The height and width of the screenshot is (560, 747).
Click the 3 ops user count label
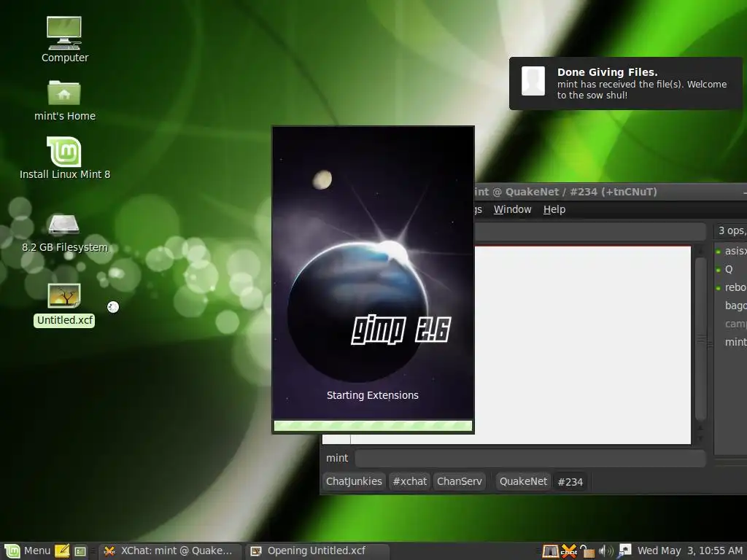pyautogui.click(x=731, y=231)
